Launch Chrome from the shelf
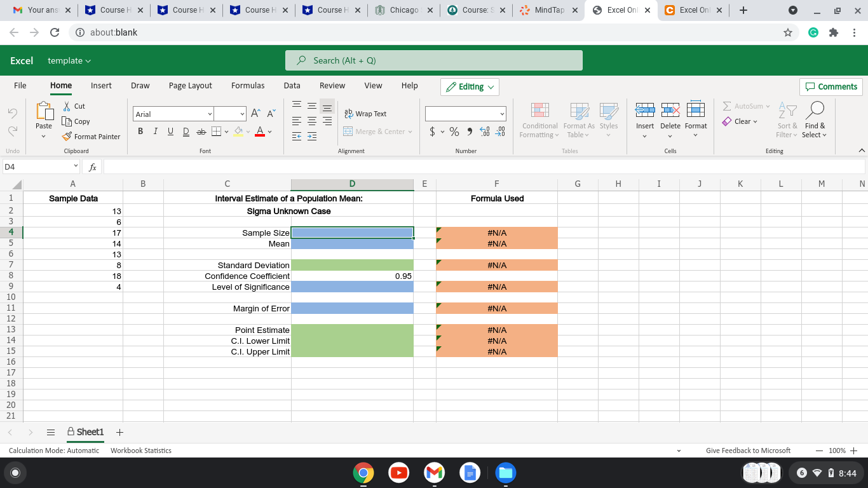 (363, 472)
